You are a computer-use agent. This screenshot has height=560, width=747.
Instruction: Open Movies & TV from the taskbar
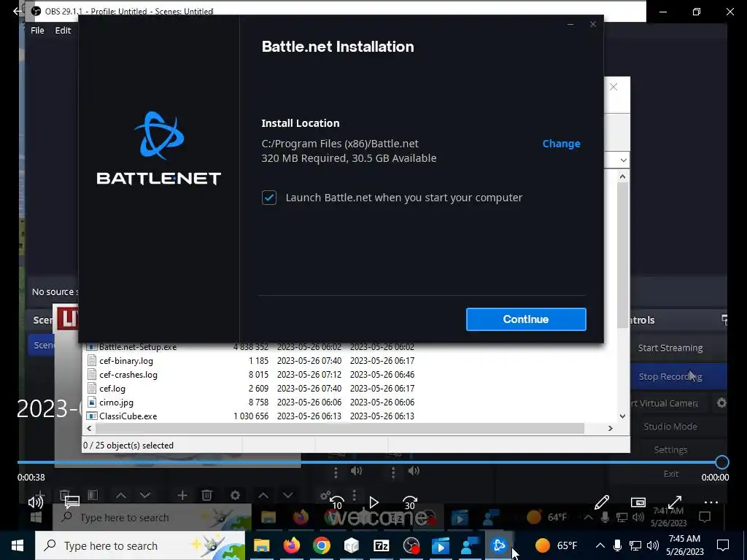pyautogui.click(x=441, y=545)
